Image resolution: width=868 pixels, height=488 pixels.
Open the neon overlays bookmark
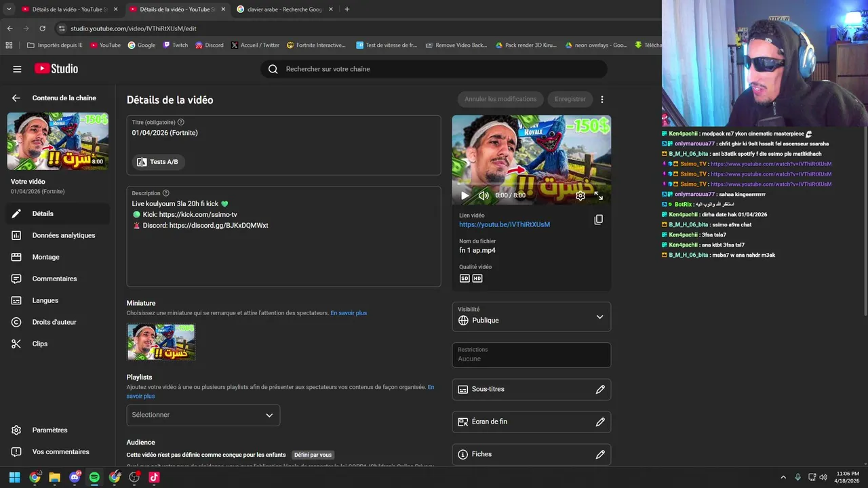(596, 45)
